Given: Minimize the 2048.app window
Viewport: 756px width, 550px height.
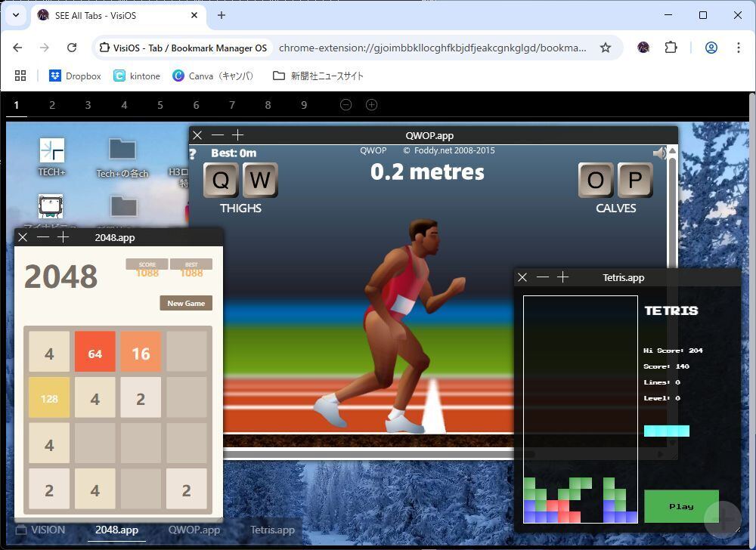Looking at the screenshot, I should pyautogui.click(x=43, y=237).
